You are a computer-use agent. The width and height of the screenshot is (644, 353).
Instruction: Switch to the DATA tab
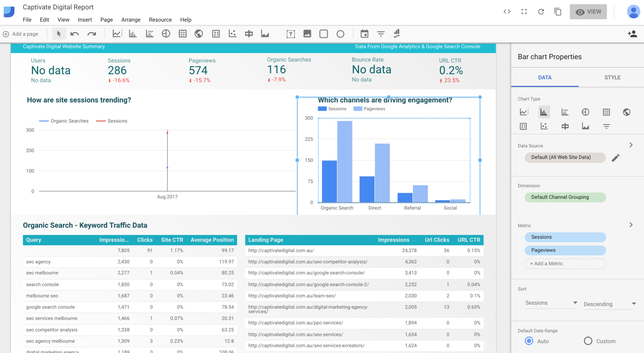[545, 77]
